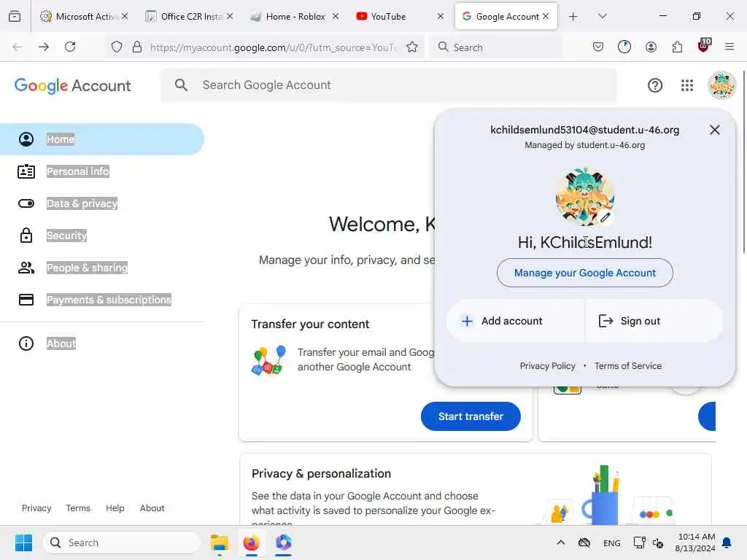
Task: Click the Firefox taskbar icon
Action: coord(252,542)
